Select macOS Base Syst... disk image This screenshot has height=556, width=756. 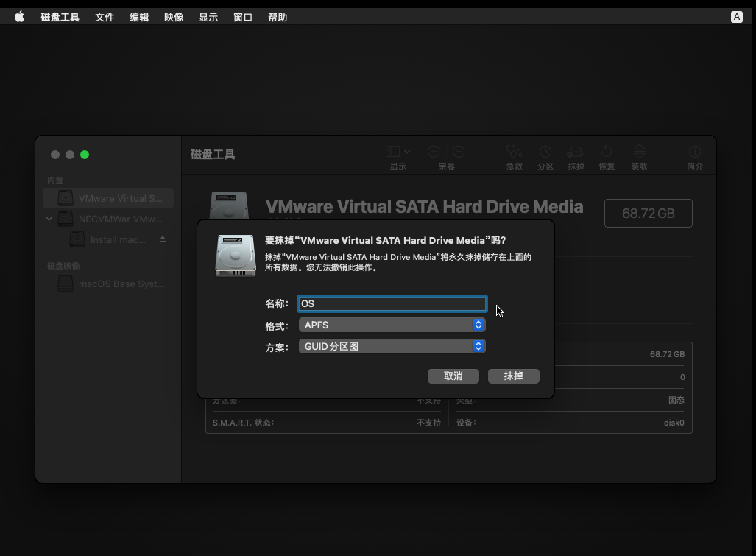pyautogui.click(x=108, y=284)
